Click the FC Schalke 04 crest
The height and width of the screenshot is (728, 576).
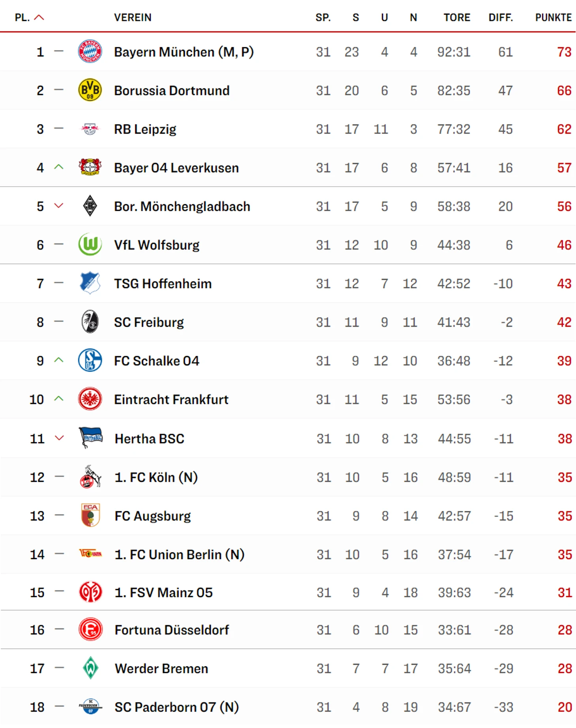(x=90, y=361)
